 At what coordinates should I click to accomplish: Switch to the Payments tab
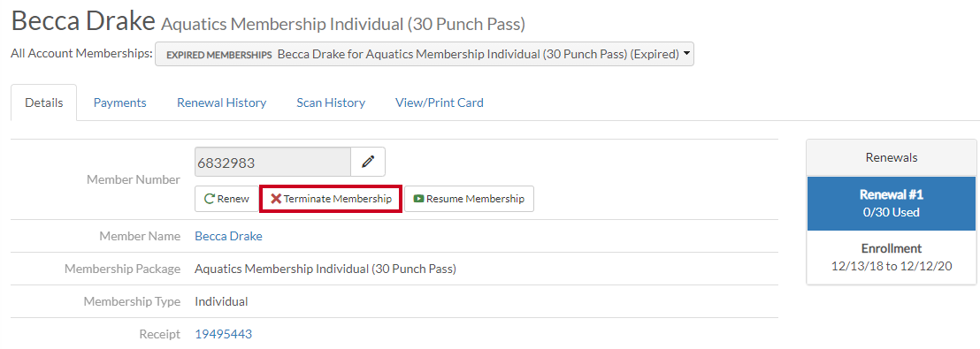120,102
